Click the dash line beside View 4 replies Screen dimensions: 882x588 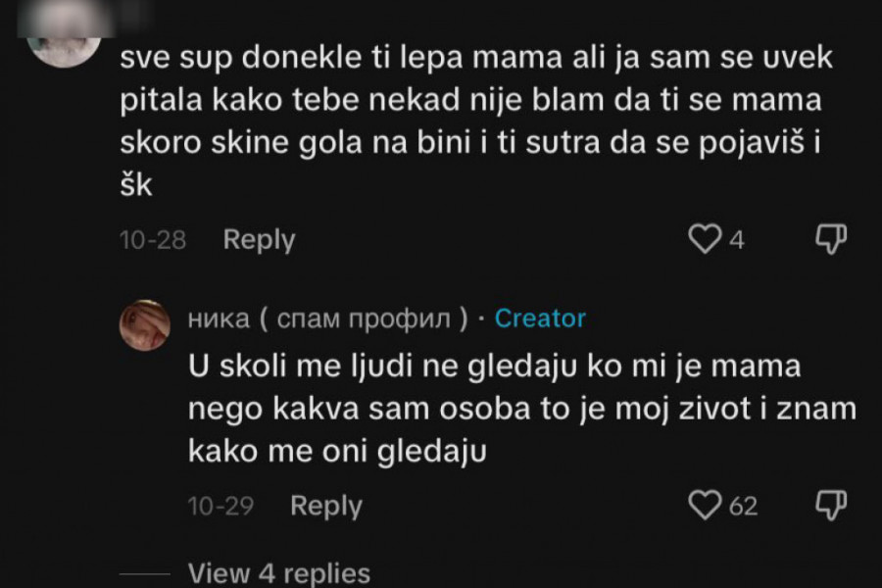tap(145, 573)
